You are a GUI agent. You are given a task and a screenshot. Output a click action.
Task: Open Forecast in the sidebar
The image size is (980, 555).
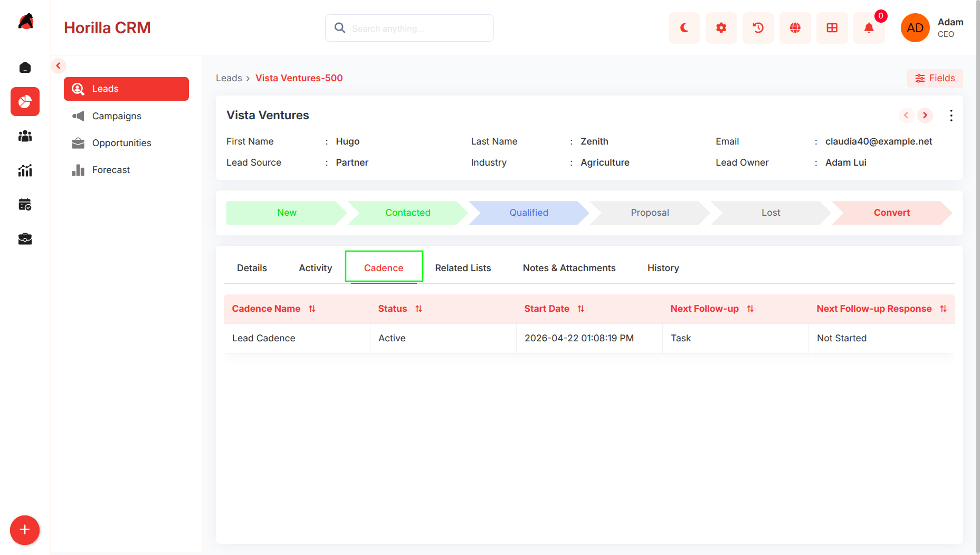coord(126,170)
